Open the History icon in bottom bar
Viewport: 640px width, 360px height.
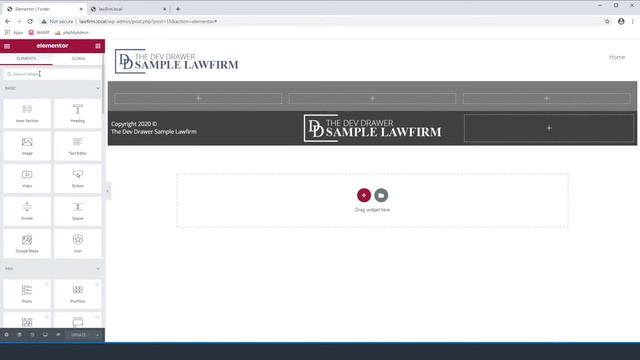click(32, 335)
